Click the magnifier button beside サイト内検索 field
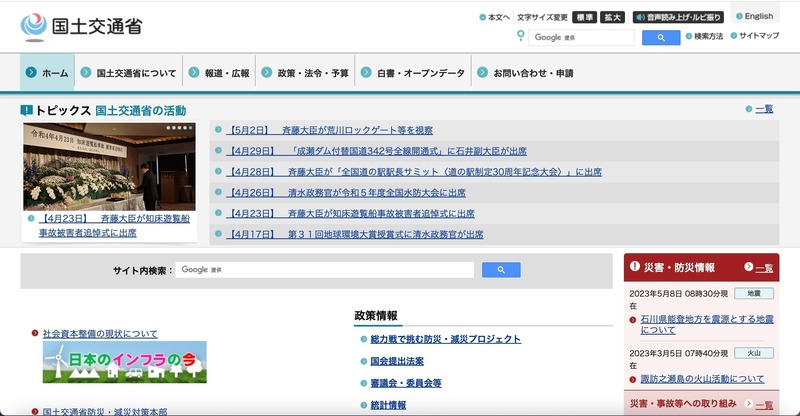This screenshot has height=416, width=800. pos(501,270)
